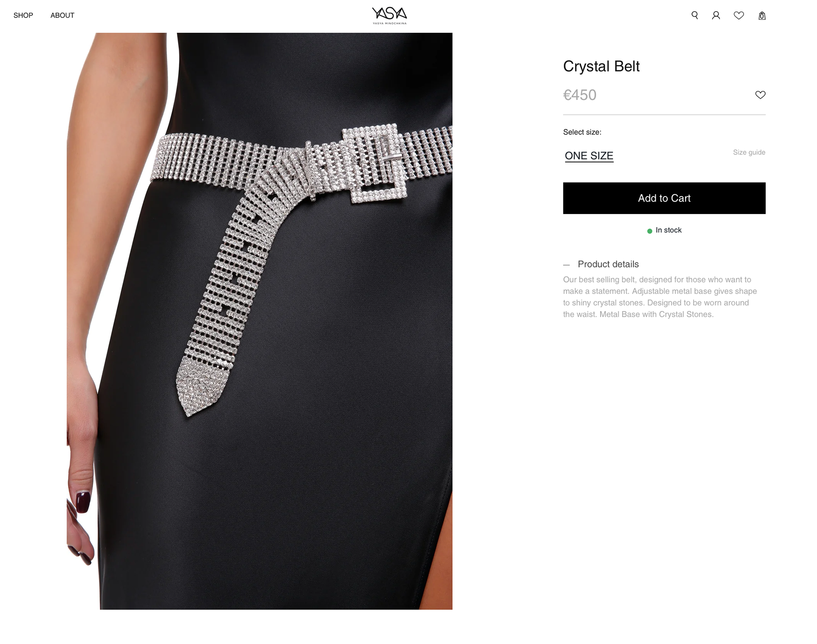Open the wishlist heart in header
Image resolution: width=817 pixels, height=644 pixels.
[x=739, y=15]
